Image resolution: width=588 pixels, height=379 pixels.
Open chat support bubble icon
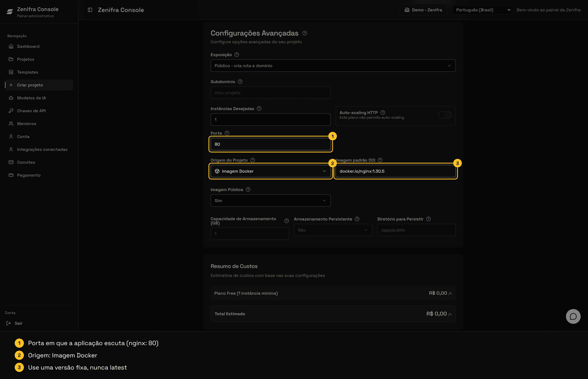573,316
